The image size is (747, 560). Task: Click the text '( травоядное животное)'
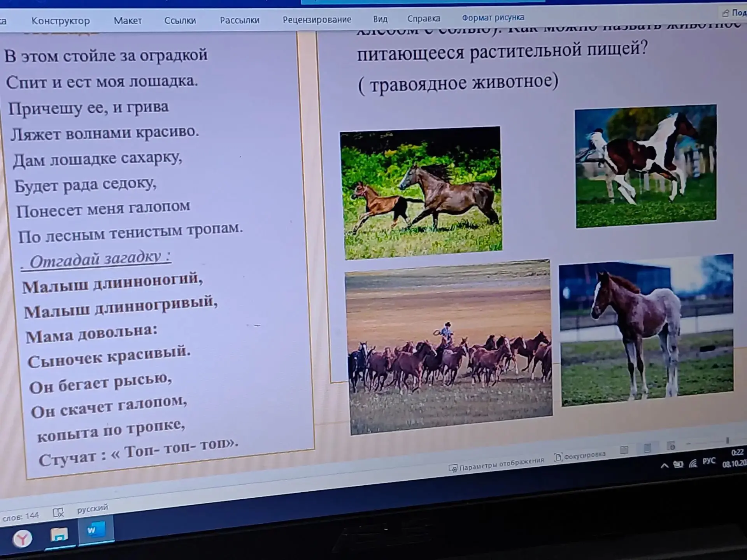coord(458,84)
